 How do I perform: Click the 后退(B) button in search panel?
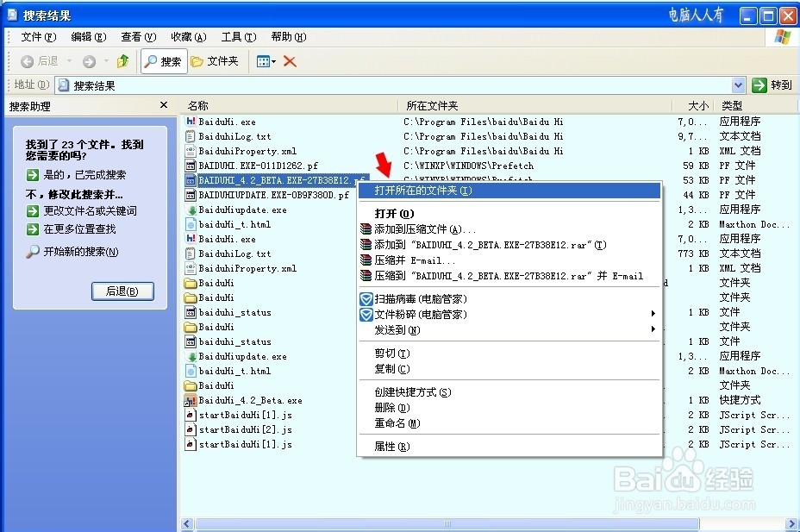coord(122,291)
